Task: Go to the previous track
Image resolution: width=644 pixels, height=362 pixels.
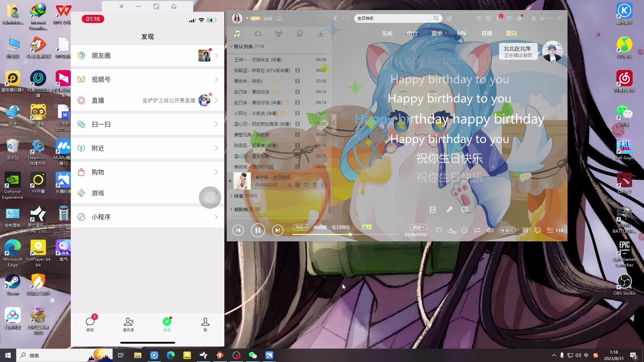Action: (238, 230)
